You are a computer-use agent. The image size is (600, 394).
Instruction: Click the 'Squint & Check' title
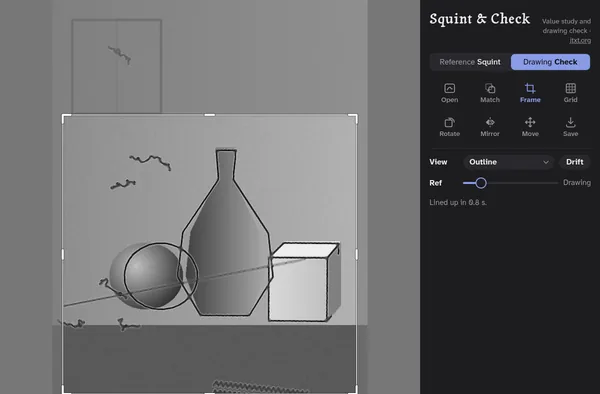click(479, 19)
